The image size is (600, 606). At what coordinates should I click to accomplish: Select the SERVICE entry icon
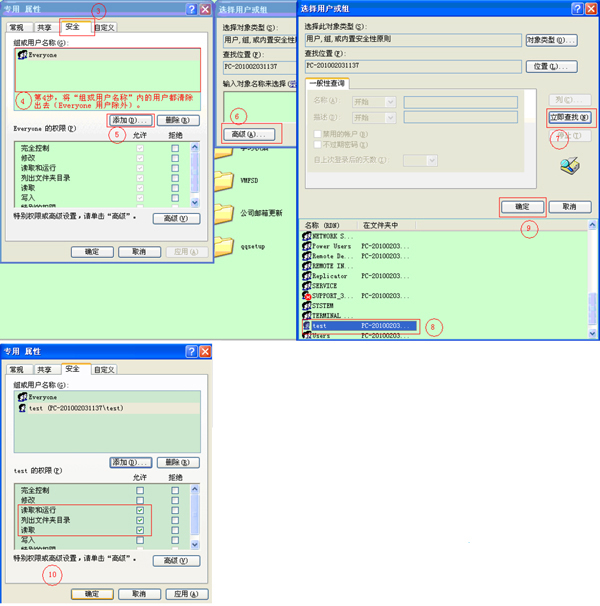(307, 286)
